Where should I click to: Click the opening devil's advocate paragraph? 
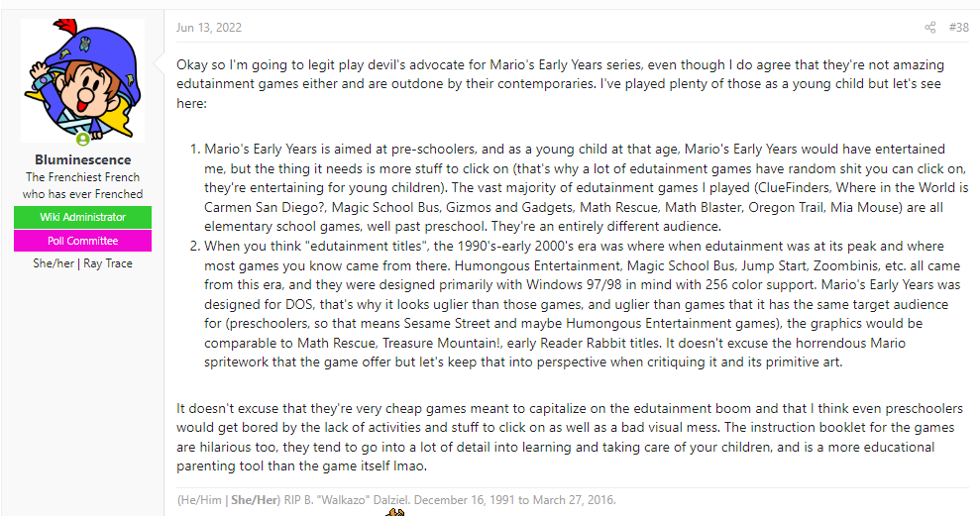pos(560,84)
